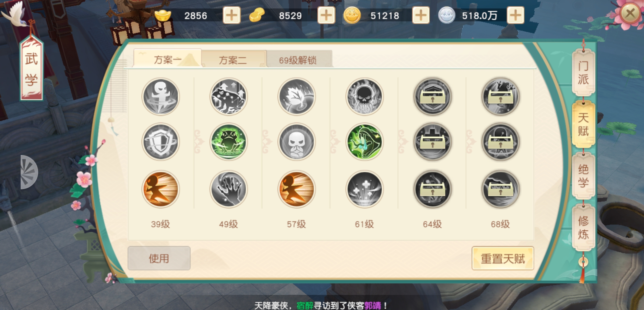Image resolution: width=644 pixels, height=310 pixels.
Task: Open the 修炼 side tab
Action: pos(583,227)
